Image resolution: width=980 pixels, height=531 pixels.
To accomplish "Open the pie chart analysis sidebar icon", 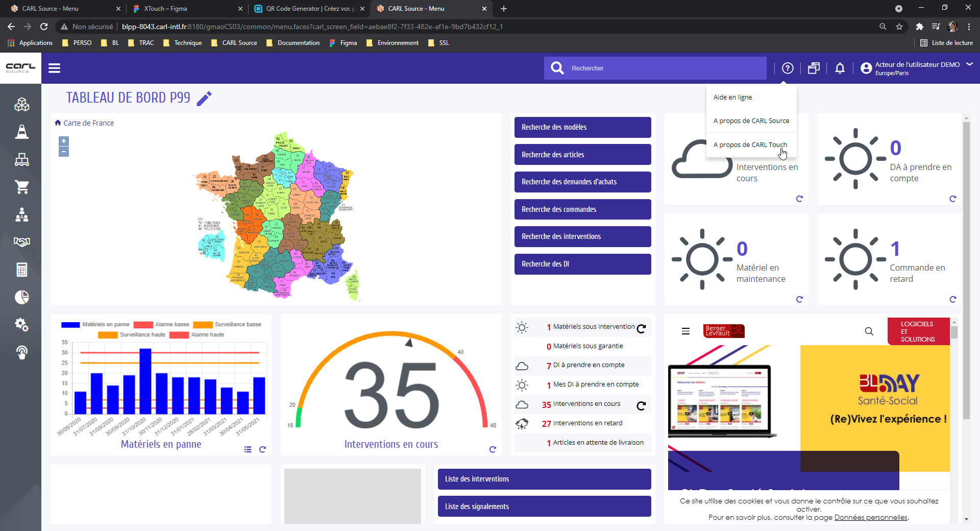I will point(21,297).
